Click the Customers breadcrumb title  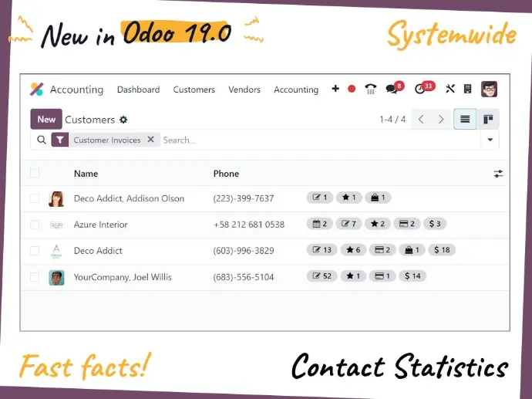pyautogui.click(x=90, y=120)
